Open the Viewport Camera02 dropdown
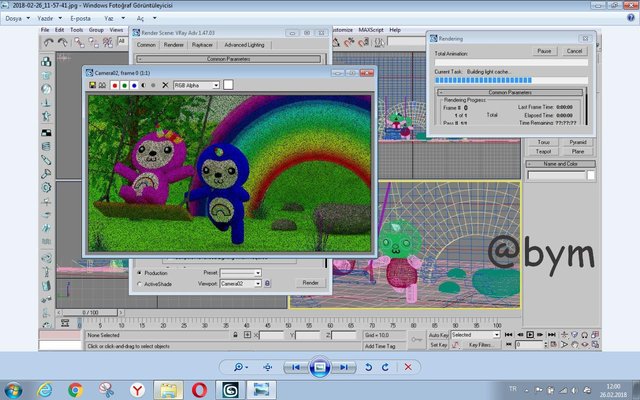 [241, 284]
